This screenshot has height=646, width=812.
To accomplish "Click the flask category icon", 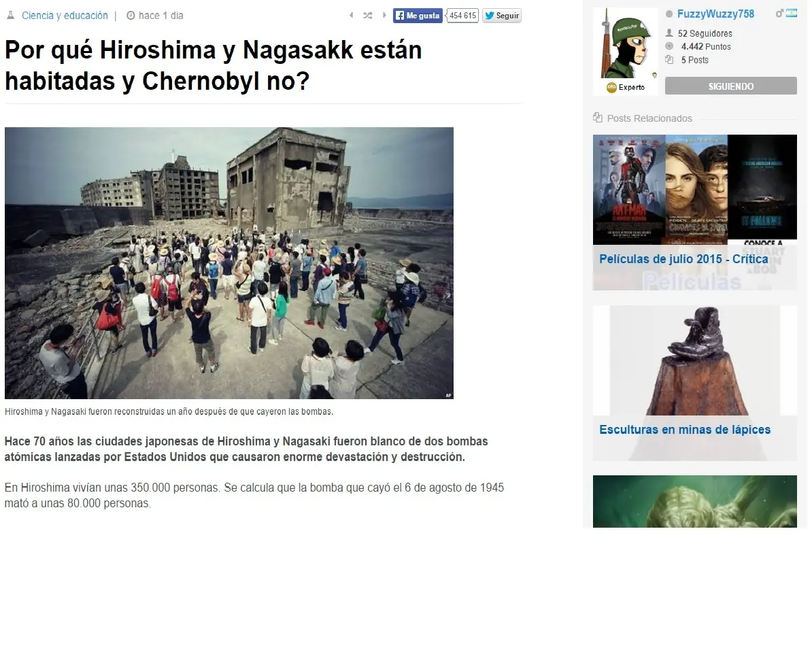I will [10, 16].
